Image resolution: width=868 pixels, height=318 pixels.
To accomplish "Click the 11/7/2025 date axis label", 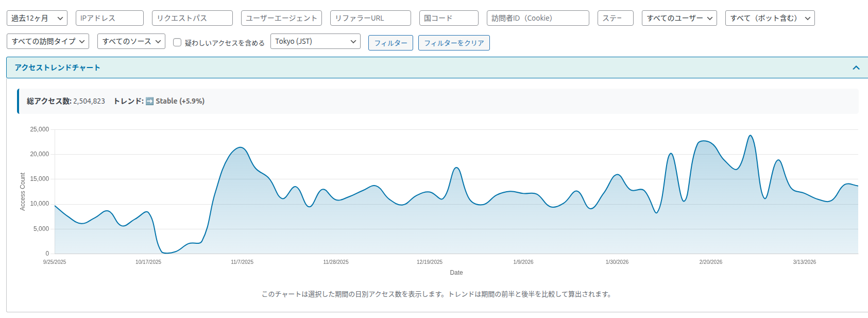I will 242,262.
